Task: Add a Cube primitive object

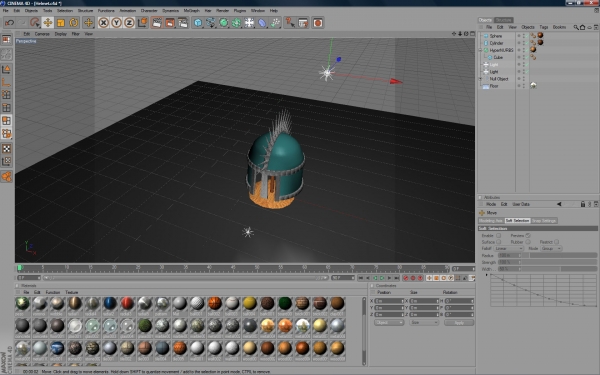Action: click(198, 23)
